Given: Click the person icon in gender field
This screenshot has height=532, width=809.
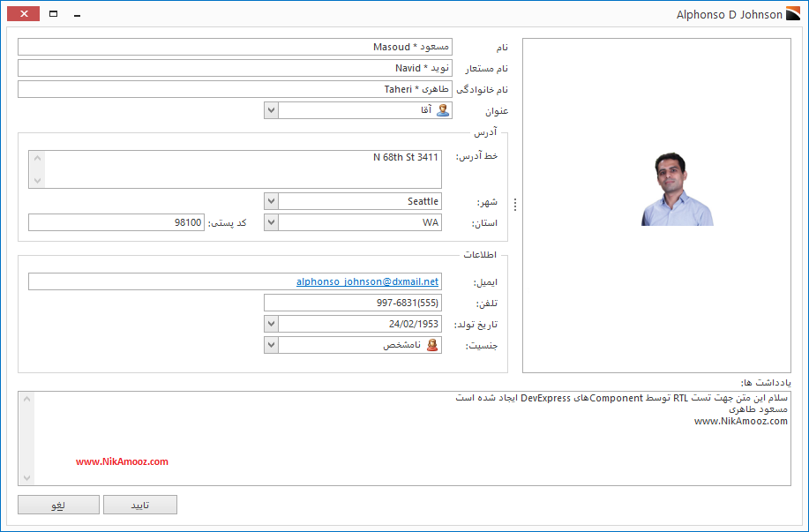Looking at the screenshot, I should (432, 345).
